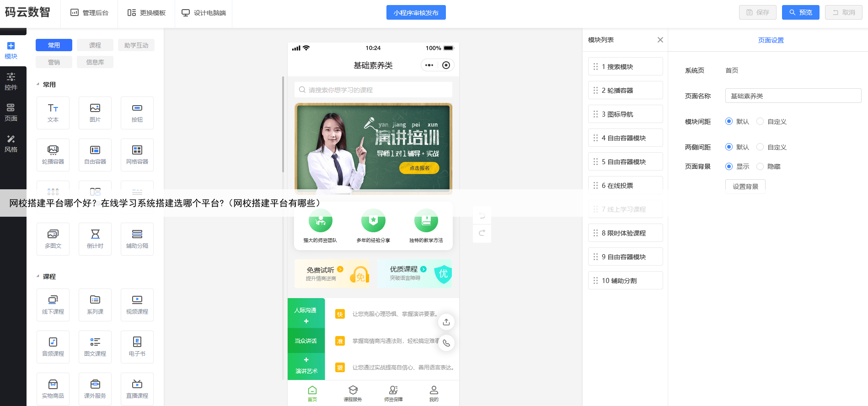Open the 助学互动 category tab

tap(136, 45)
